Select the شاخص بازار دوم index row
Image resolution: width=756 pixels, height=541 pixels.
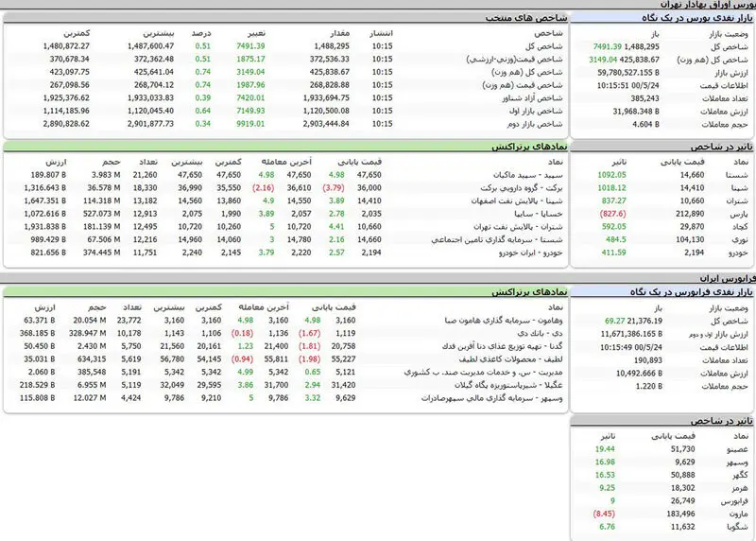[285, 124]
